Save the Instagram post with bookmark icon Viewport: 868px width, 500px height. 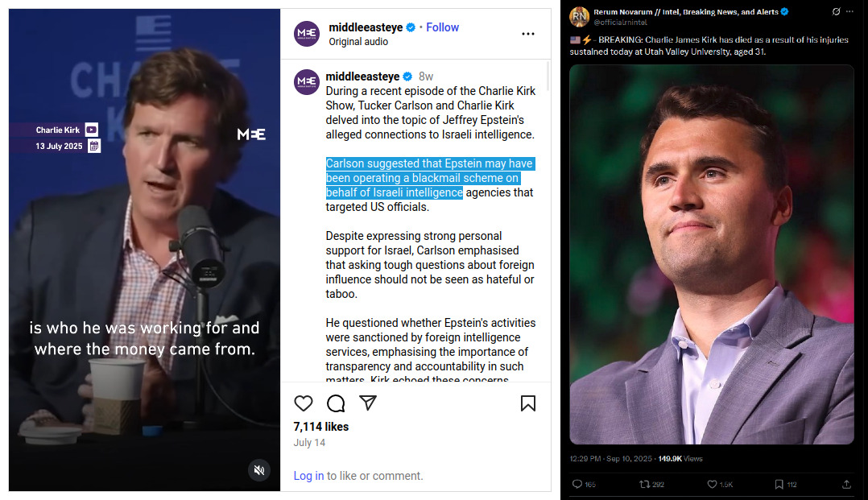(x=528, y=403)
